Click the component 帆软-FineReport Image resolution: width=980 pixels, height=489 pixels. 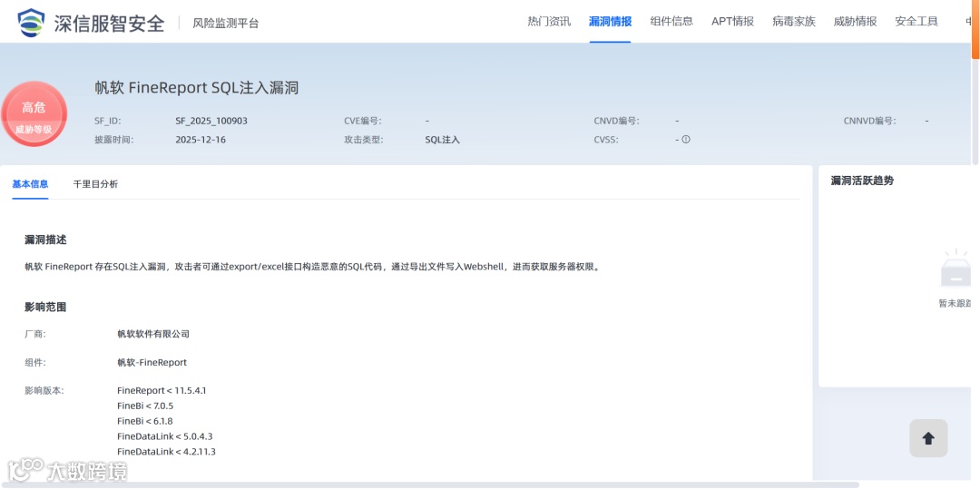pos(152,363)
